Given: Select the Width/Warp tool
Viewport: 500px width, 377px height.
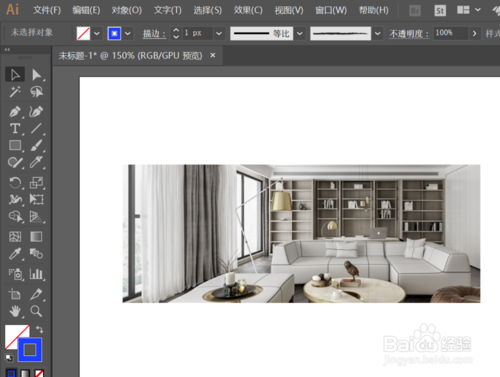Looking at the screenshot, I should (15, 199).
